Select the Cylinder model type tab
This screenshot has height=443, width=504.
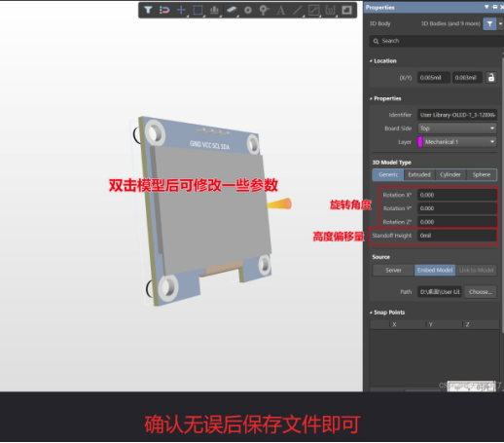450,174
